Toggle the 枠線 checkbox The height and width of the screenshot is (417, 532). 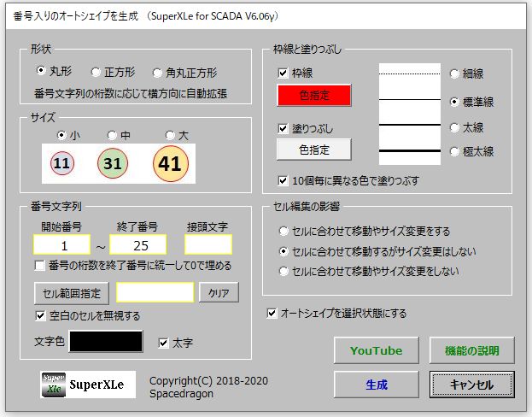(x=283, y=73)
